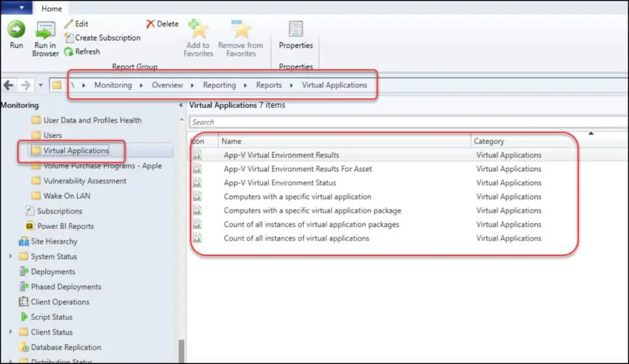
Task: Click Remove from Favorites star icon
Action: [x=241, y=29]
